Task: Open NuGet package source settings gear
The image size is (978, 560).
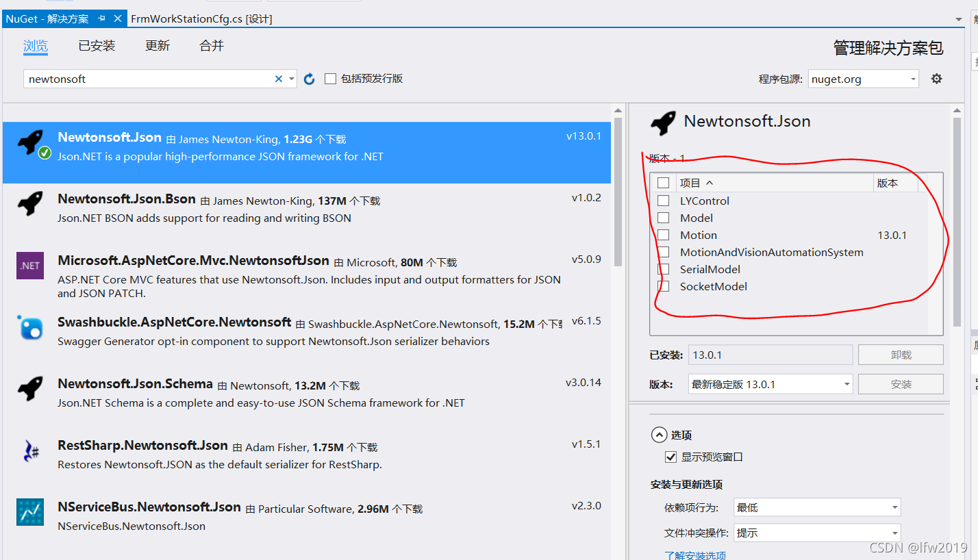Action: [x=936, y=78]
